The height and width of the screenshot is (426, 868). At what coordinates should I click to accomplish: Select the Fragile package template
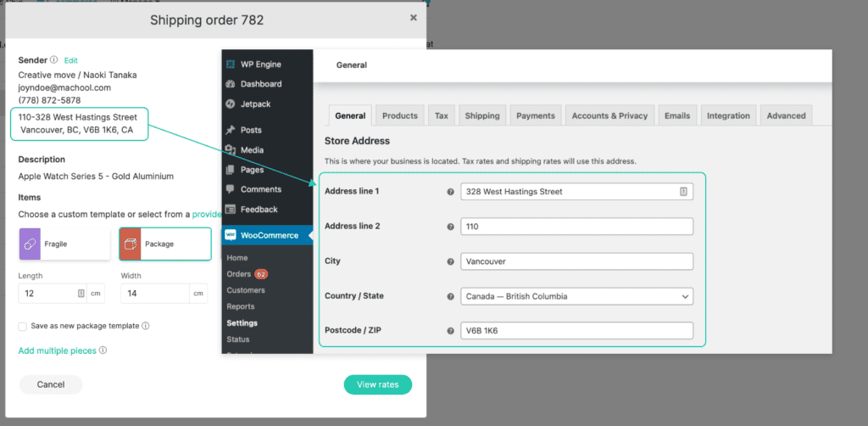pyautogui.click(x=64, y=244)
